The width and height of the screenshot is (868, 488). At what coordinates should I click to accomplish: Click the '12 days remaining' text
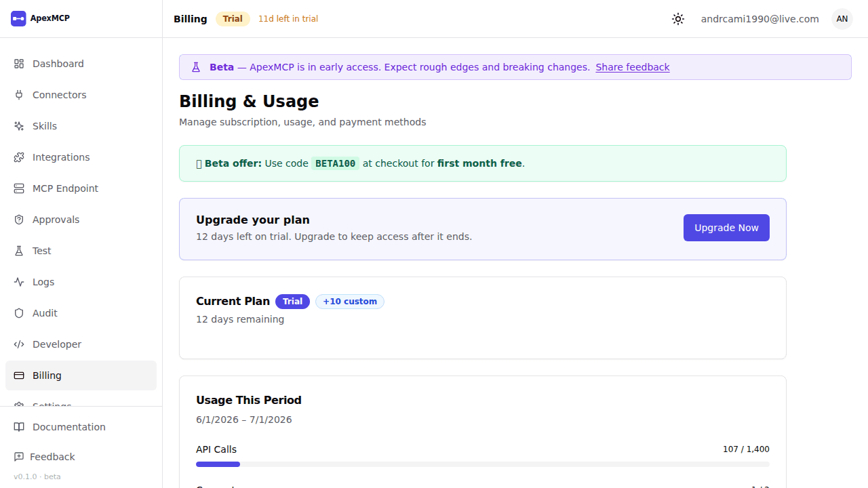[x=240, y=319]
